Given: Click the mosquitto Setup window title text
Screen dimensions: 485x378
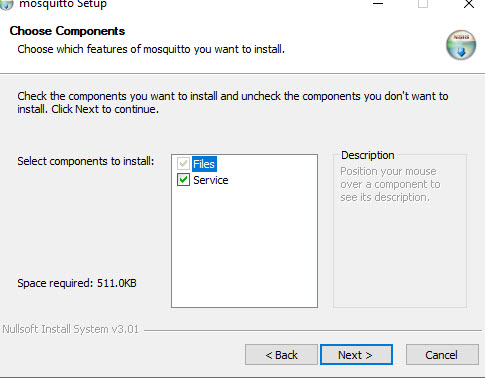Looking at the screenshot, I should click(63, 5).
